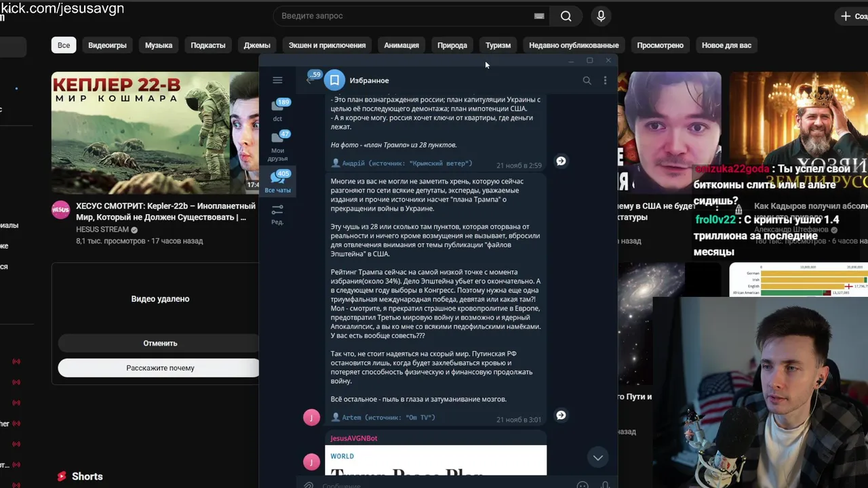Screen dimensions: 868x488
Task: Click the Shorts logo icon
Action: pyautogui.click(x=62, y=476)
